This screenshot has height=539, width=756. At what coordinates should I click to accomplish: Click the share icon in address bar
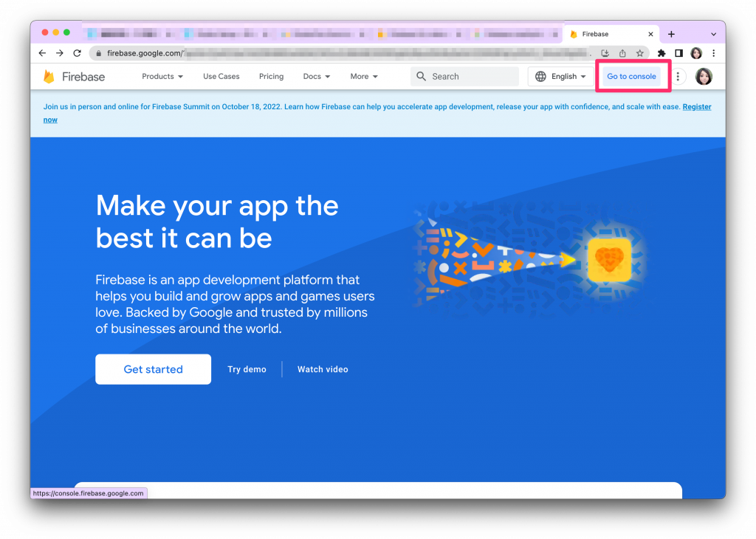(622, 53)
